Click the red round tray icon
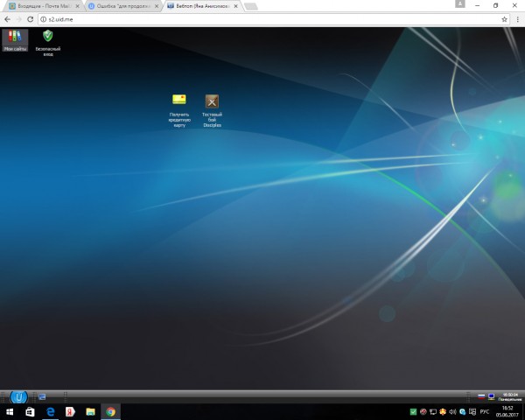The width and height of the screenshot is (525, 420). coord(423,411)
